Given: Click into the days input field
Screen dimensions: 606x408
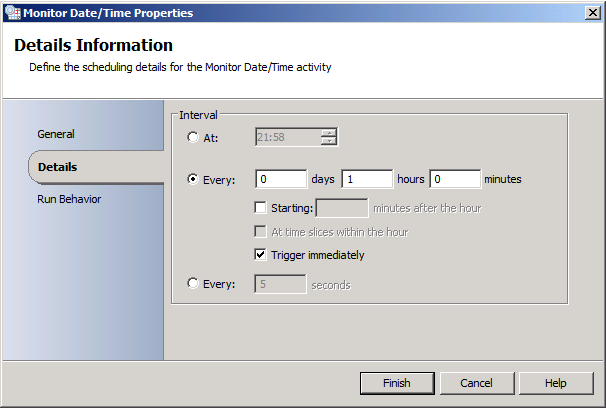Looking at the screenshot, I should click(x=280, y=180).
